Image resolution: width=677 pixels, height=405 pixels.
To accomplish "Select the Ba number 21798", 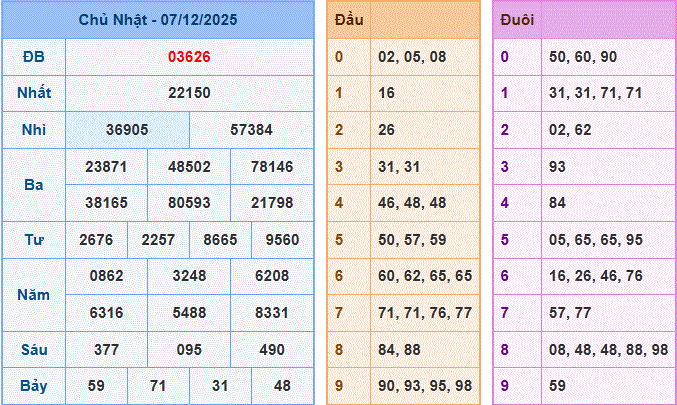I will [272, 203].
